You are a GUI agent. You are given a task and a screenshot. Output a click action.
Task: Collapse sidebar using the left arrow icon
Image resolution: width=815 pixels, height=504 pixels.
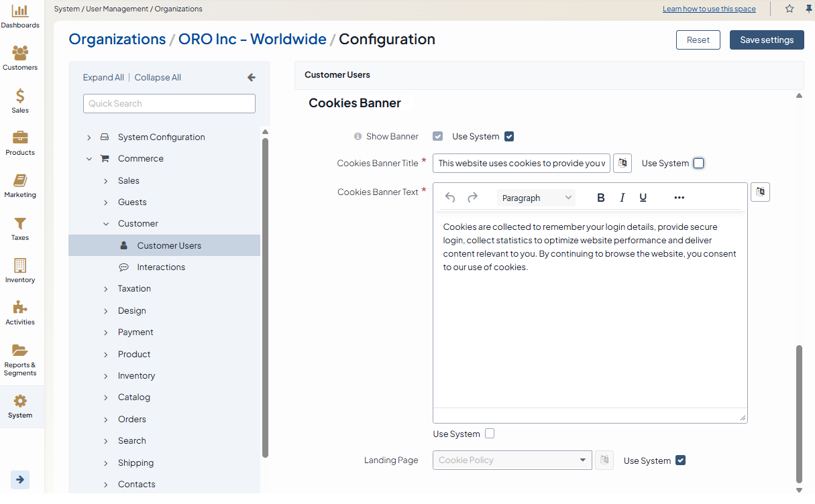point(252,78)
